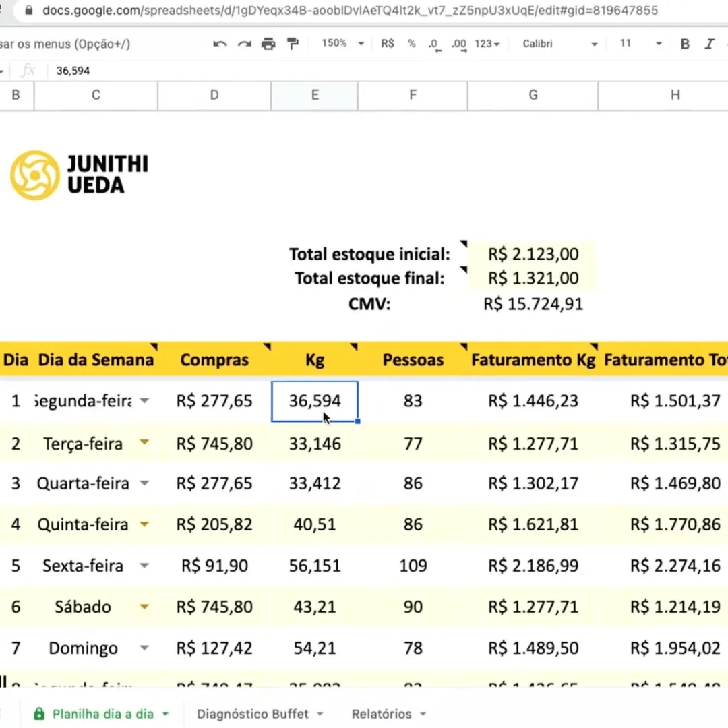Switch to Relatórios sheet tab
728x728 pixels.
382,714
